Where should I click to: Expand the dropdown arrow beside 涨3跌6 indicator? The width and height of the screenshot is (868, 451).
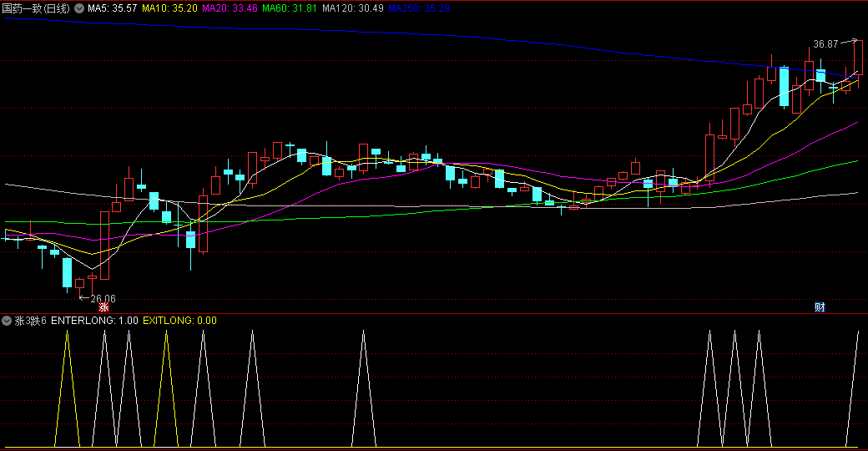7,320
